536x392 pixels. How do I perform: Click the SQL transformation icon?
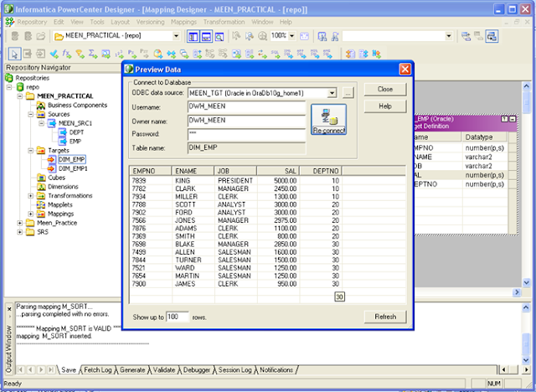(276, 54)
